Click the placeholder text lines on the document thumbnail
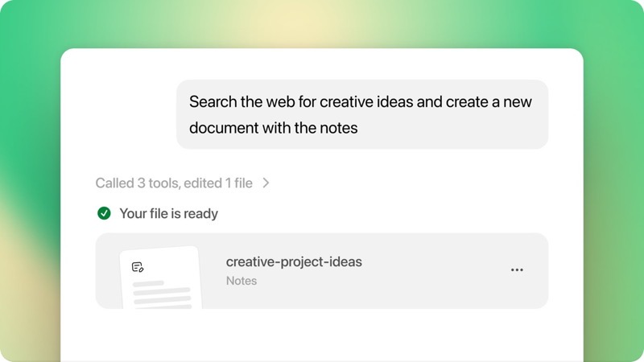Screen dimensions: 644x362 163,294
